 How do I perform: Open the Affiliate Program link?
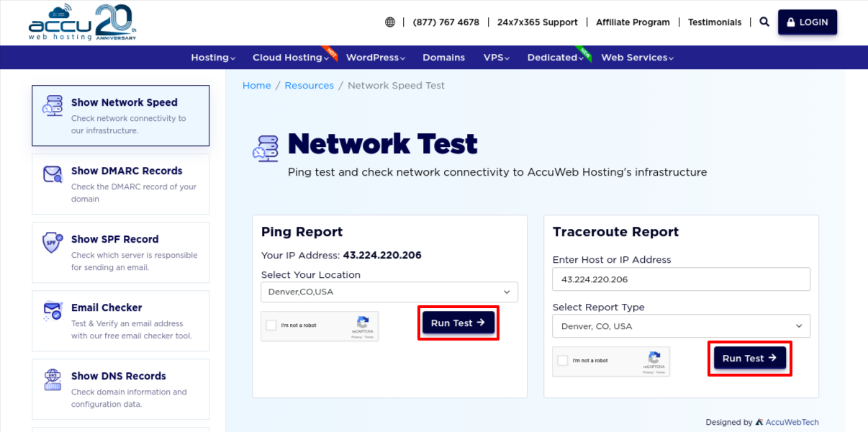click(633, 22)
